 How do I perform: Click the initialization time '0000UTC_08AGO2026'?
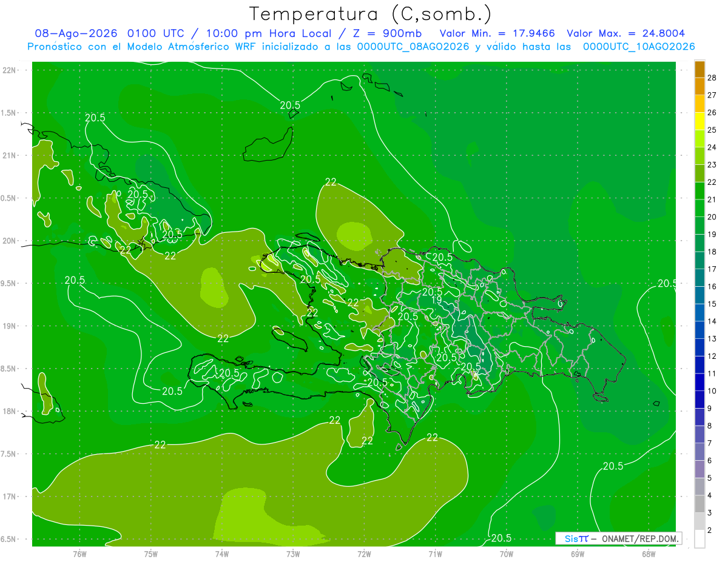click(x=413, y=47)
